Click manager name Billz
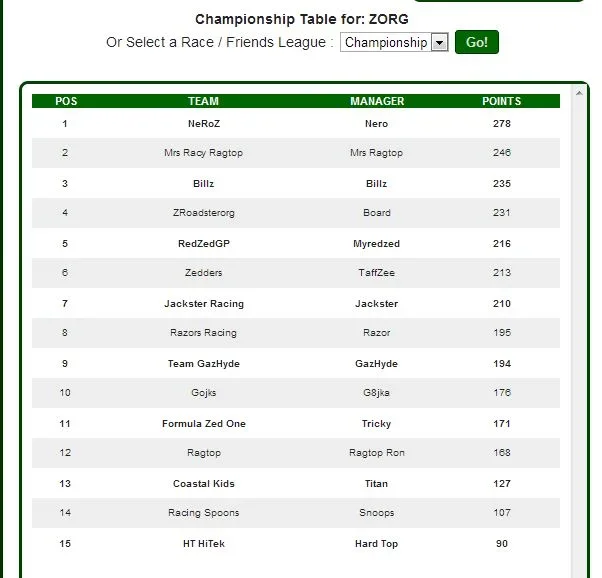Viewport: 602px width, 578px height. pos(376,184)
